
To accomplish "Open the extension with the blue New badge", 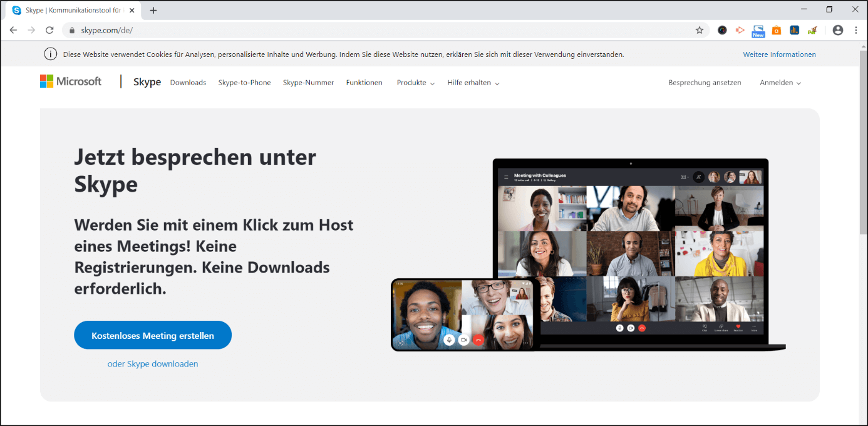I will tap(758, 31).
